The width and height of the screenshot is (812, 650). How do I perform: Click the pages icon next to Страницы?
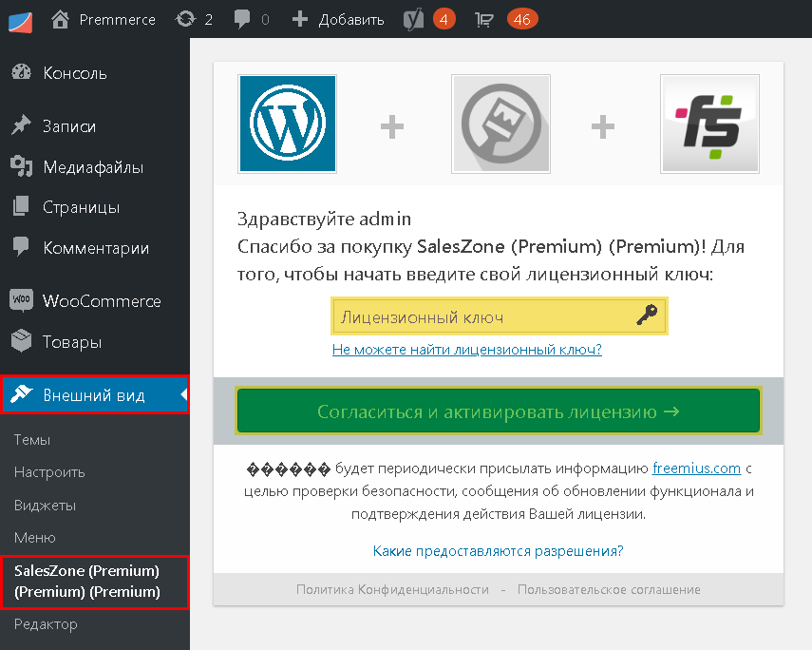pos(21,206)
